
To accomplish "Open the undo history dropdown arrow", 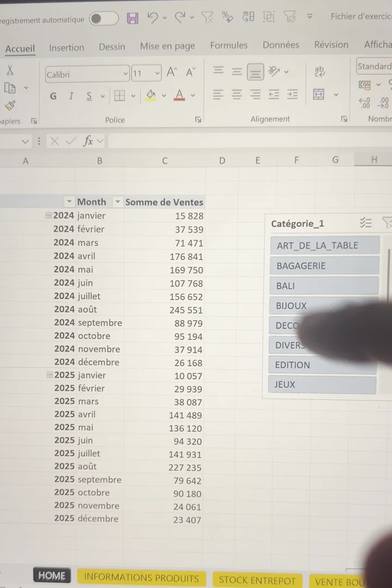I will point(164,17).
